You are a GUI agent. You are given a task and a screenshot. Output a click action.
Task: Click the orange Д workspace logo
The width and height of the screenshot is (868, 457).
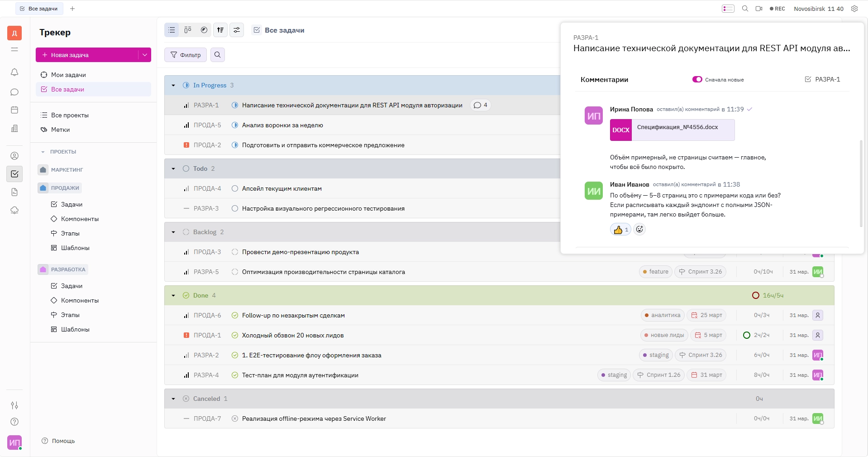coord(14,33)
